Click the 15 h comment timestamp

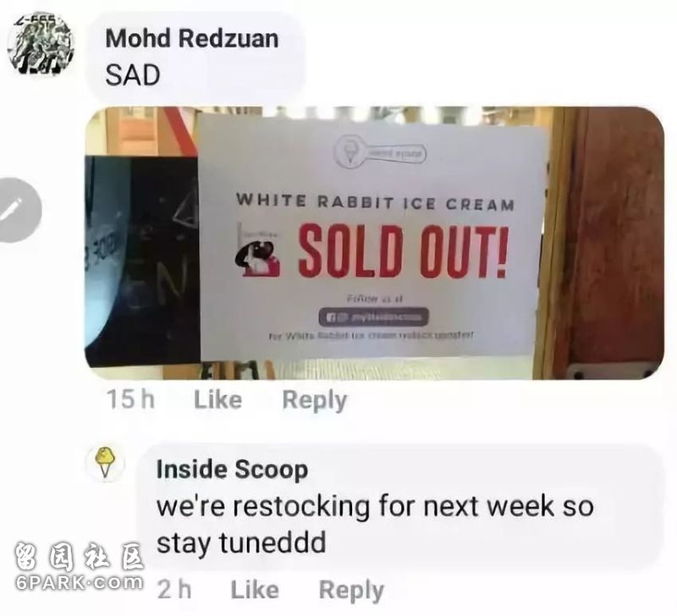point(130,399)
